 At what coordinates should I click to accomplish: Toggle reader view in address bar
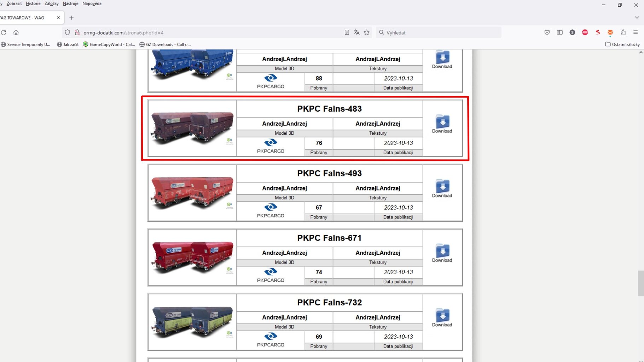tap(347, 33)
